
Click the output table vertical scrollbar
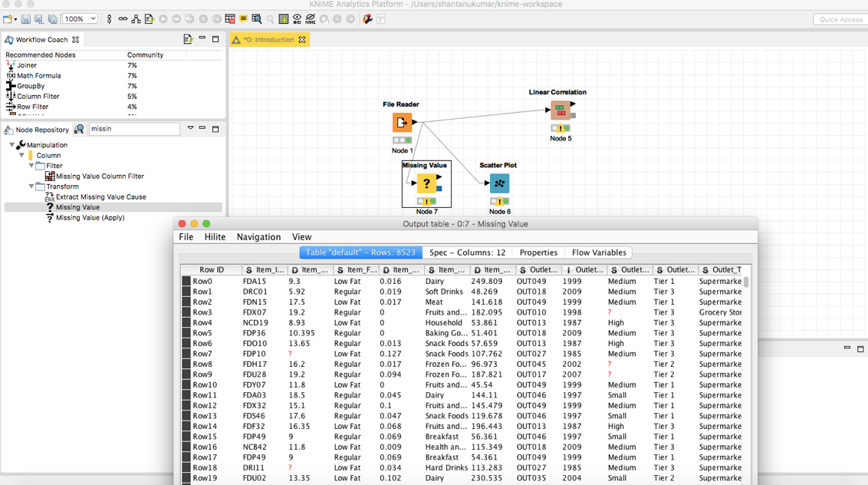[x=746, y=283]
